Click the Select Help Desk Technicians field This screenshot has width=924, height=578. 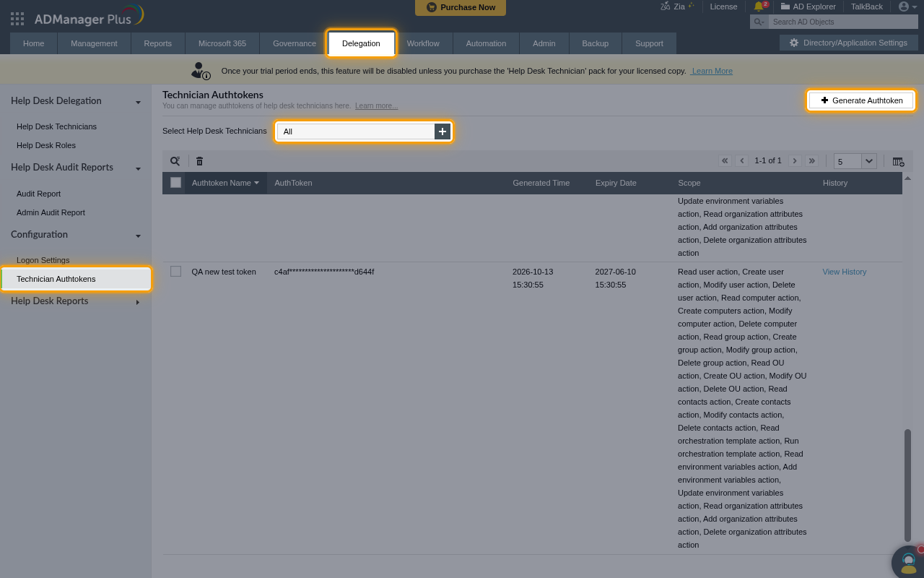356,131
